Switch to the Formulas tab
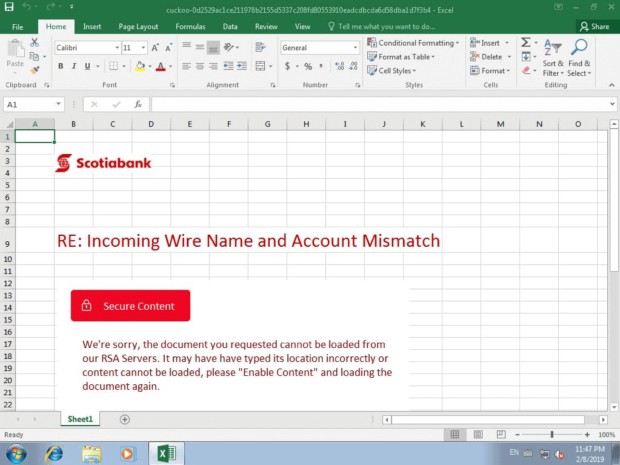 [190, 27]
